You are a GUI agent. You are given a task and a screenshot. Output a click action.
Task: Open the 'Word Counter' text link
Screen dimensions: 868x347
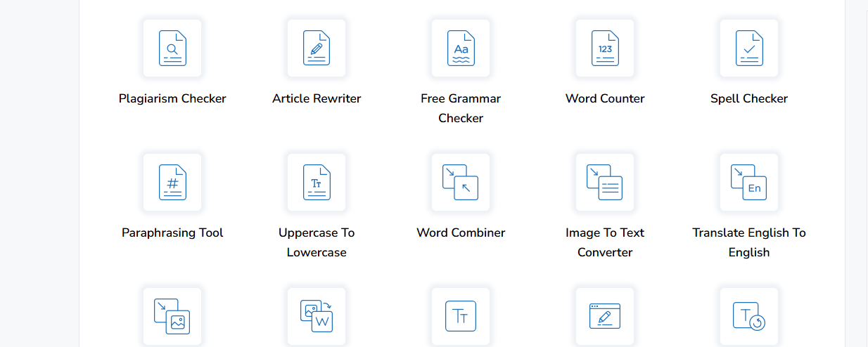(605, 99)
